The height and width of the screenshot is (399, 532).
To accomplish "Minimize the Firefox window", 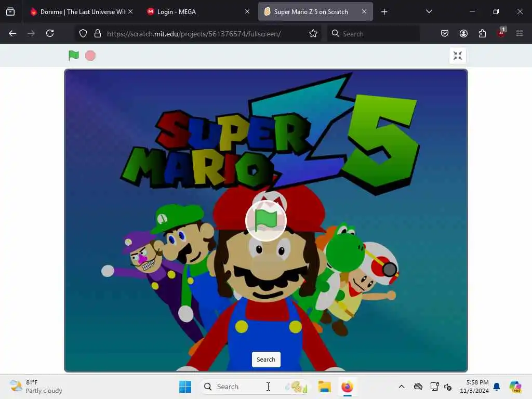I will pos(472,11).
